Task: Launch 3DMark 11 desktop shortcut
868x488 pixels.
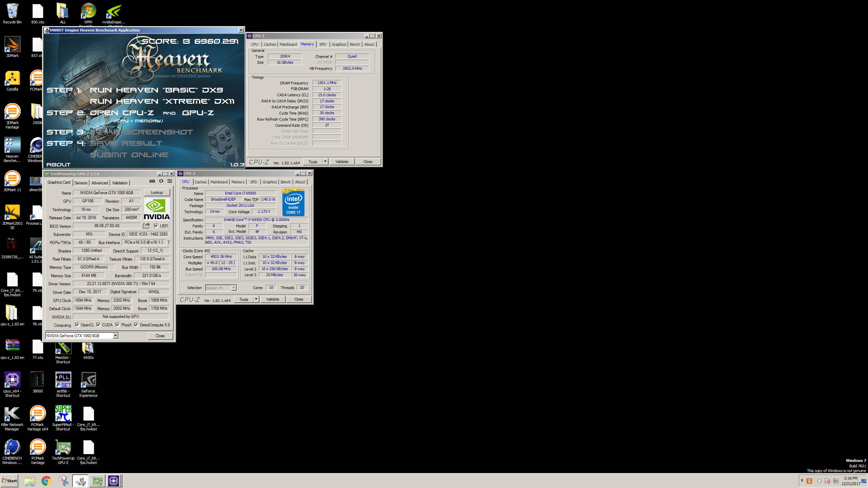Action: coord(12,181)
